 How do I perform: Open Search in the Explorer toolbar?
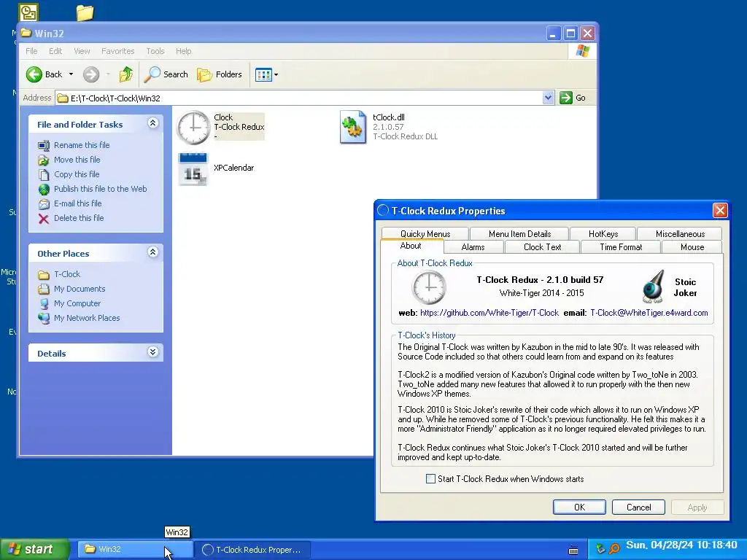tap(166, 74)
